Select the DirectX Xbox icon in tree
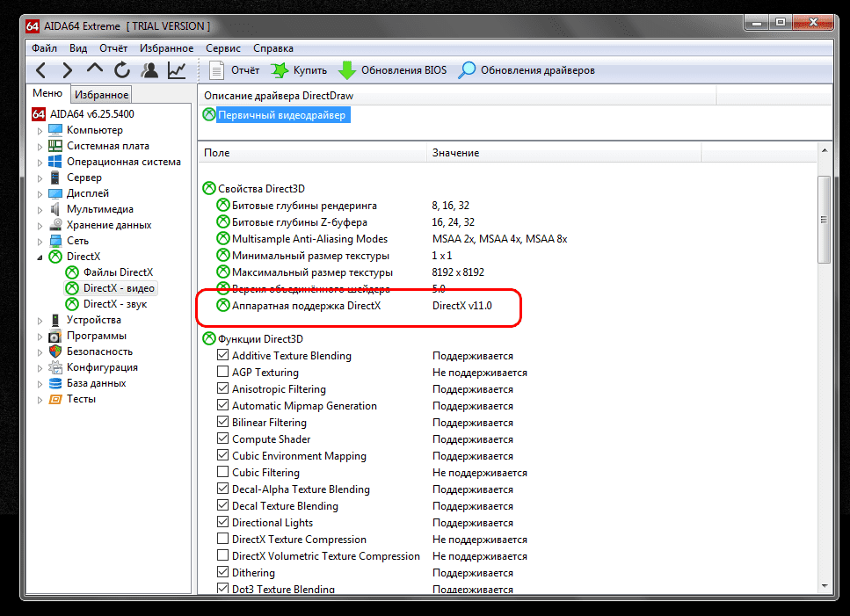The image size is (850, 616). 55,257
